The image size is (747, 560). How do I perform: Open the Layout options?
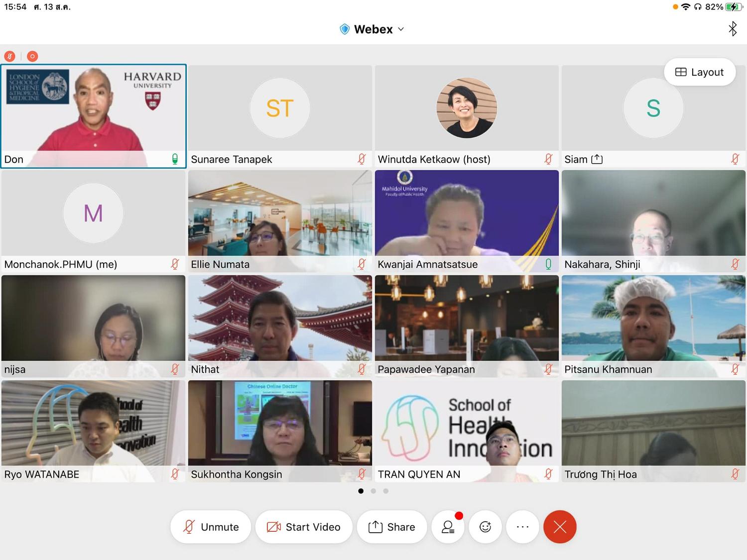click(x=699, y=72)
